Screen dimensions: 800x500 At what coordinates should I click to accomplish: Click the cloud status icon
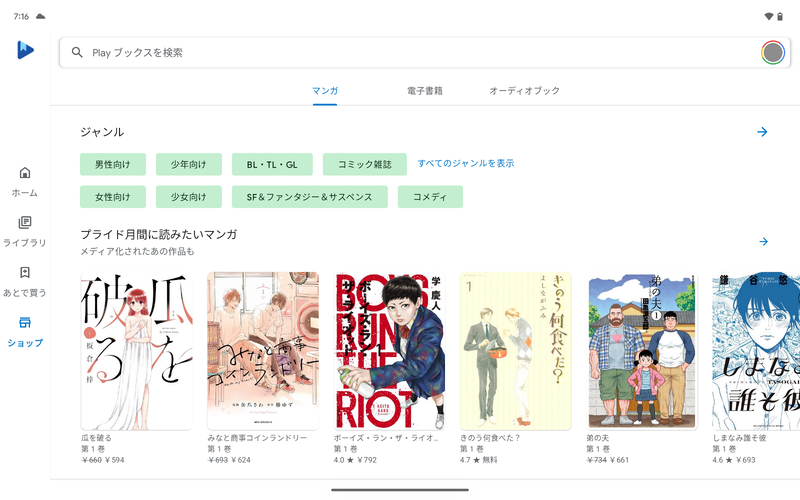(41, 16)
